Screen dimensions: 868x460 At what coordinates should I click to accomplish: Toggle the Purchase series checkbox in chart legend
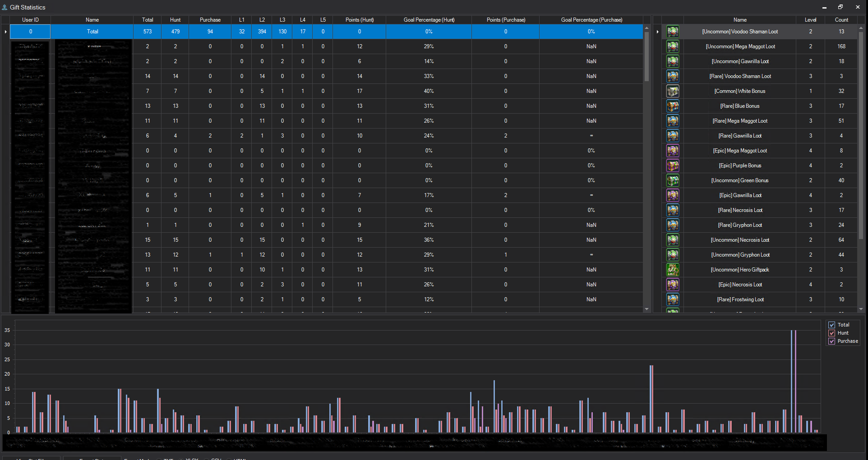tap(832, 341)
